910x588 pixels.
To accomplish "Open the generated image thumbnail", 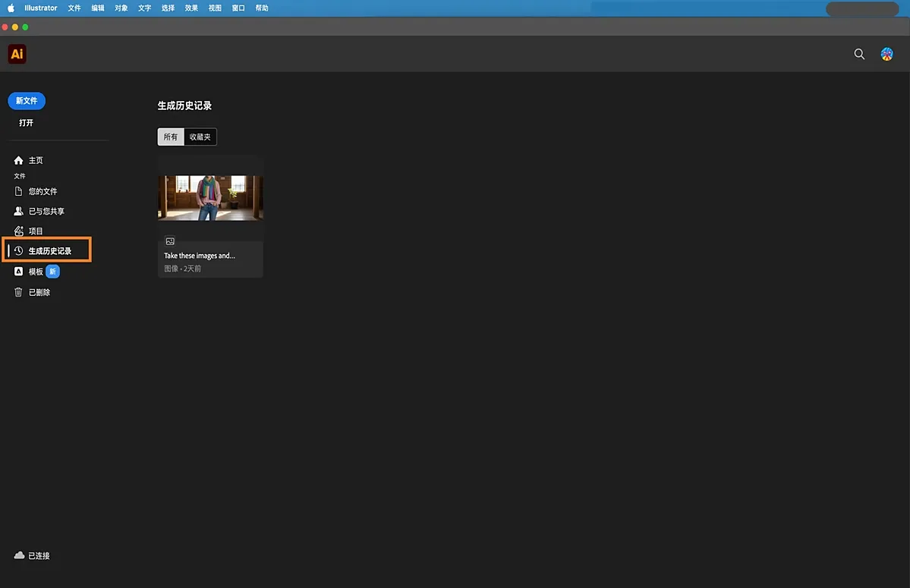I will point(210,198).
